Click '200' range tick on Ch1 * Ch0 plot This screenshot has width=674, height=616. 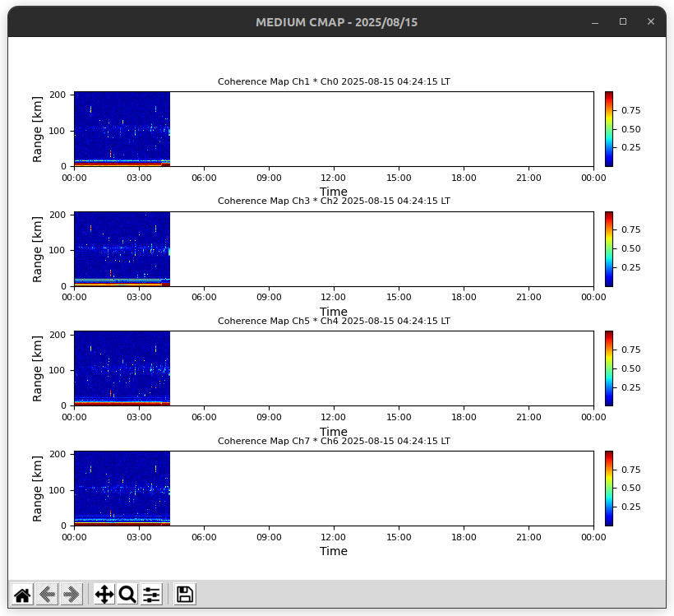point(58,95)
